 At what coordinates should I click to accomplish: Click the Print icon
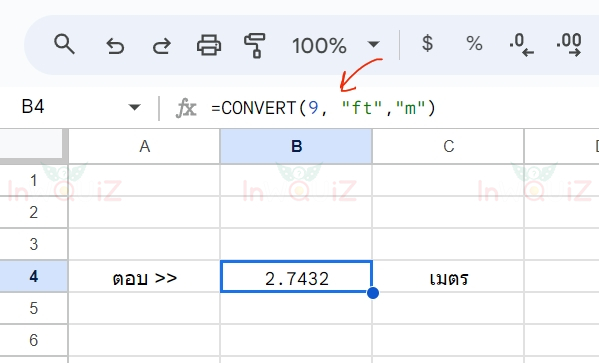point(209,45)
